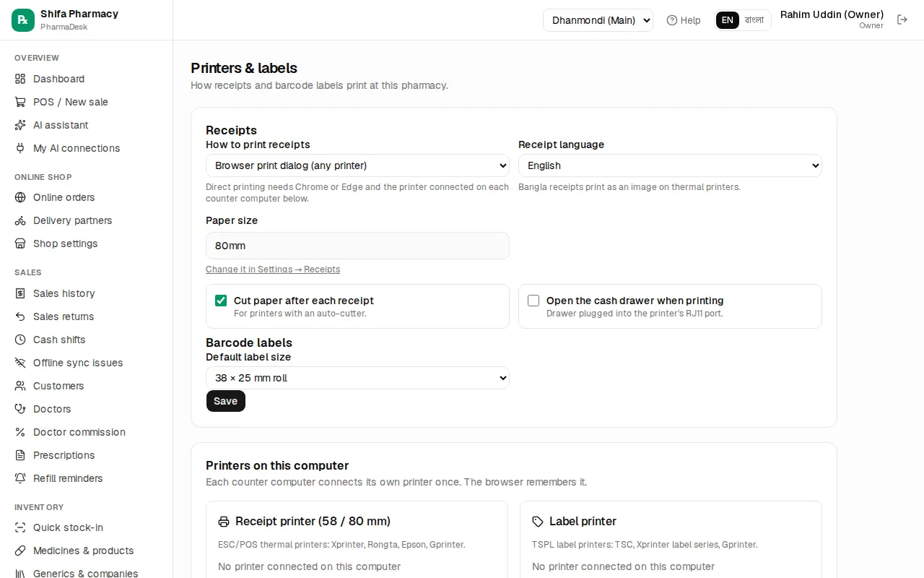Image resolution: width=924 pixels, height=578 pixels.
Task: Open the Default label size dropdown
Action: click(x=357, y=378)
